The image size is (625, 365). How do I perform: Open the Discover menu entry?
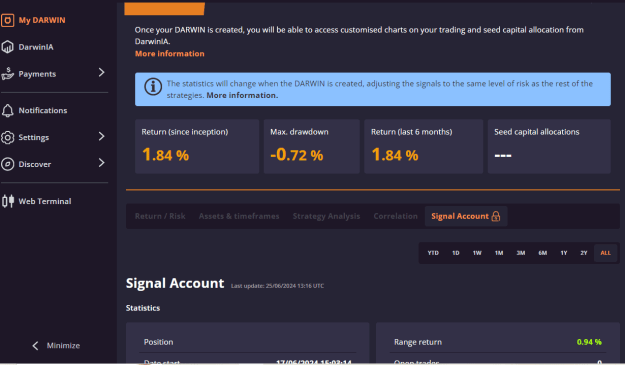click(x=35, y=164)
